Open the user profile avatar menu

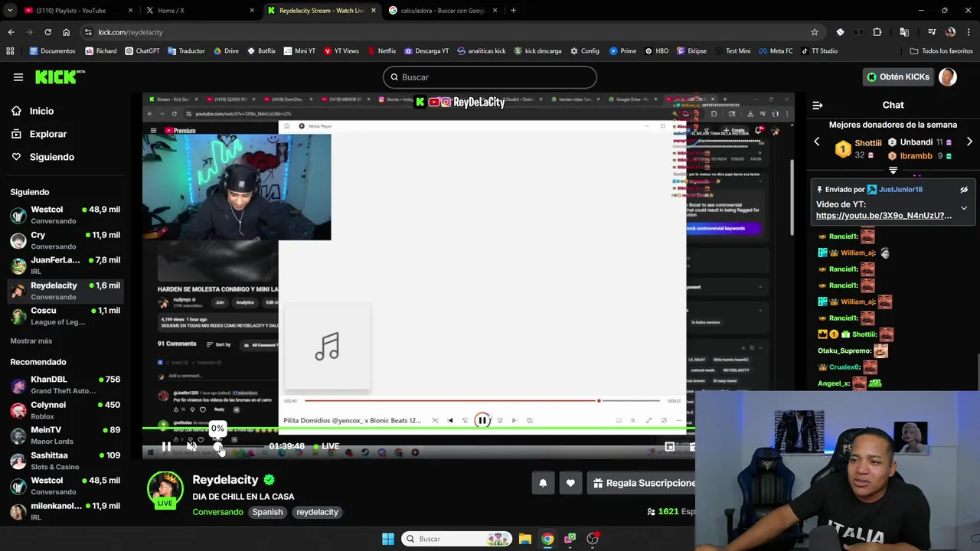click(x=948, y=77)
